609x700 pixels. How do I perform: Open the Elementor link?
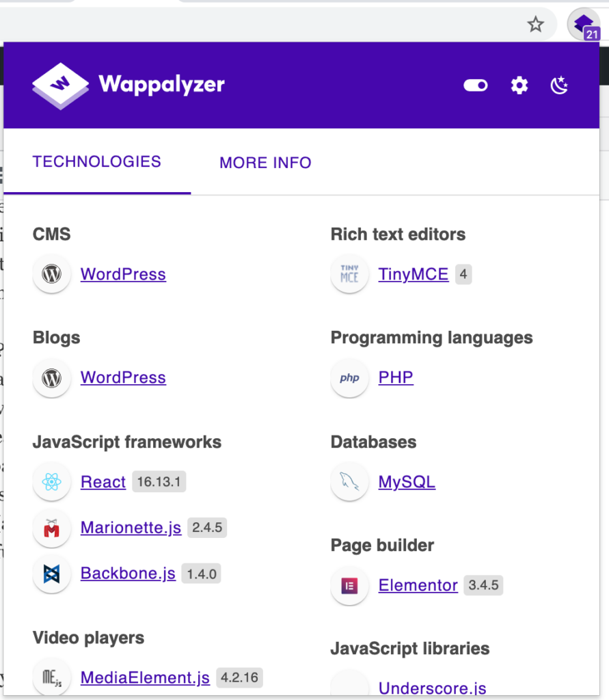pyautogui.click(x=418, y=585)
